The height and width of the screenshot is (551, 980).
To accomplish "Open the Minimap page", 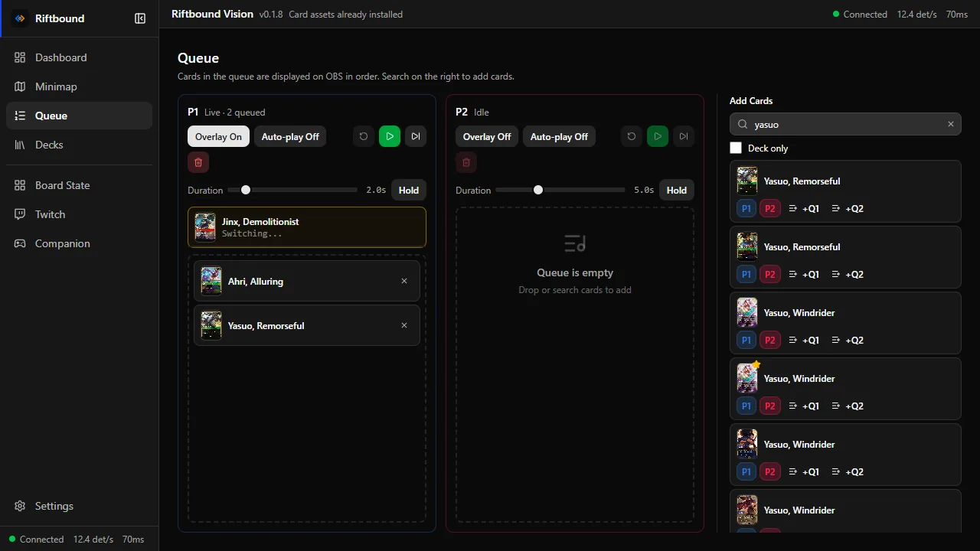I will click(x=79, y=86).
